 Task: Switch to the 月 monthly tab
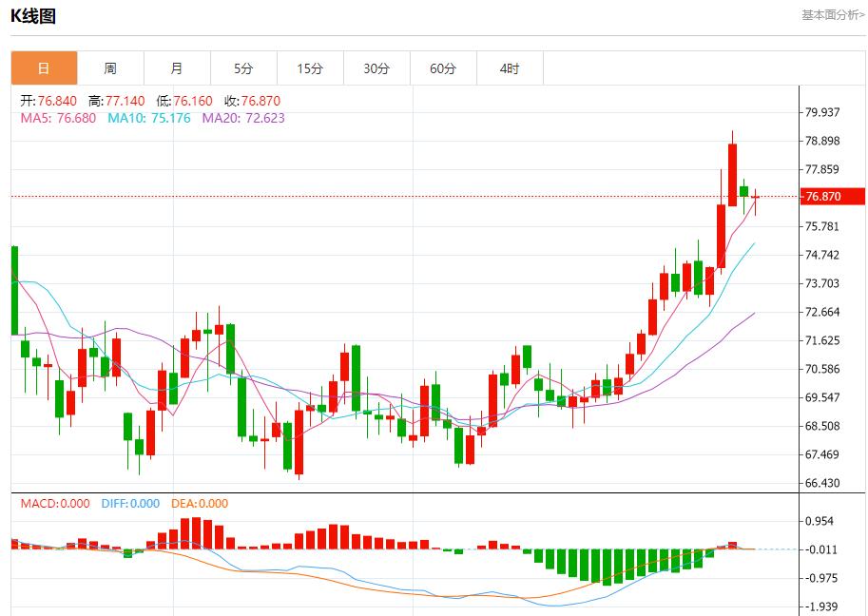point(177,68)
